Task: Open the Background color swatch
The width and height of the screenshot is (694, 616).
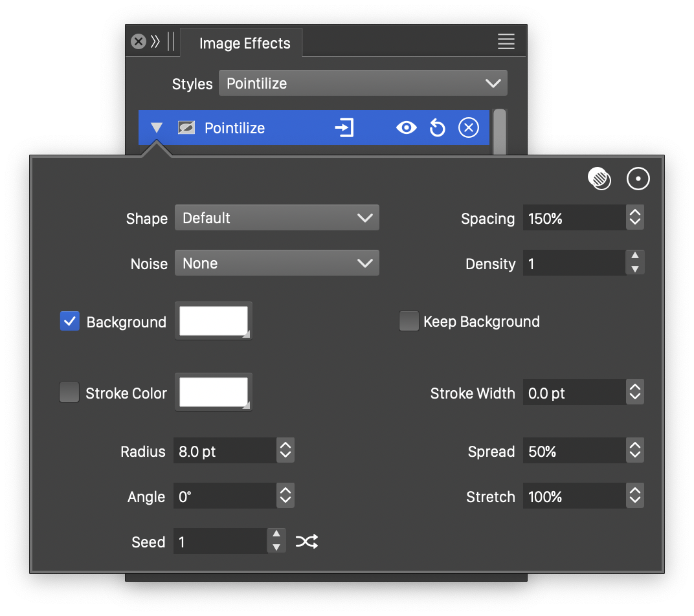Action: coord(213,321)
